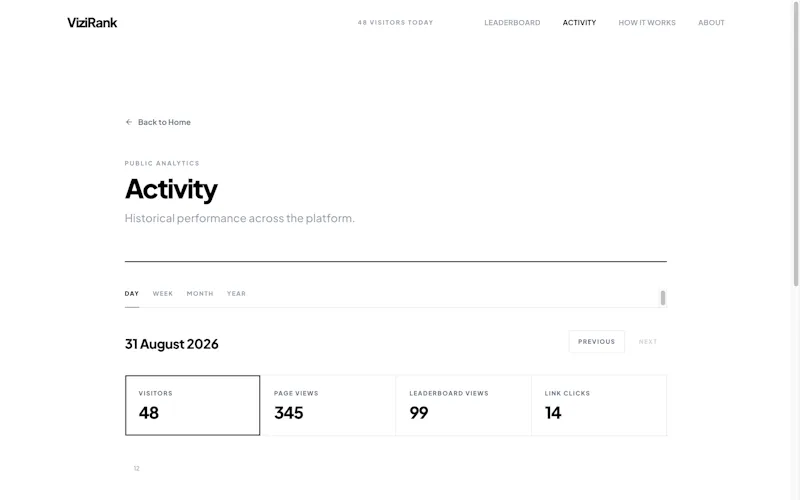Select the Leaderboard Views metric card

coord(463,405)
